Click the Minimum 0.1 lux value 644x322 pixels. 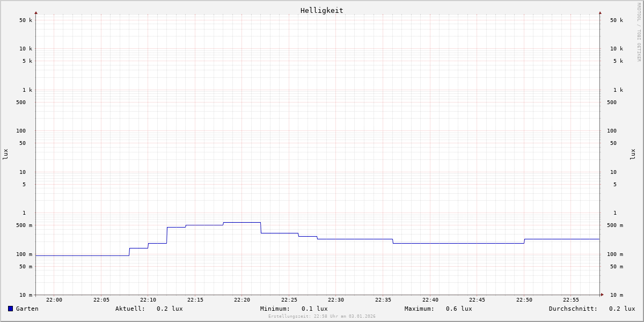pyautogui.click(x=314, y=309)
